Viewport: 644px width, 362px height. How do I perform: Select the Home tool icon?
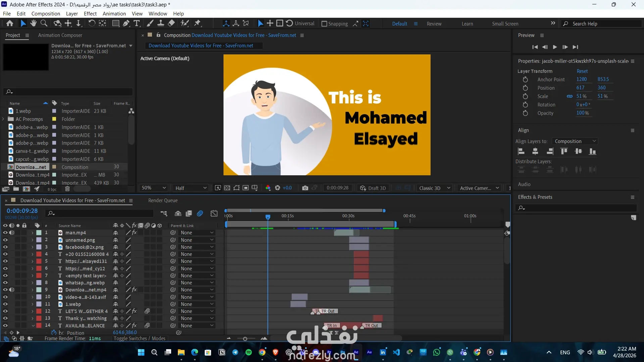point(10,23)
